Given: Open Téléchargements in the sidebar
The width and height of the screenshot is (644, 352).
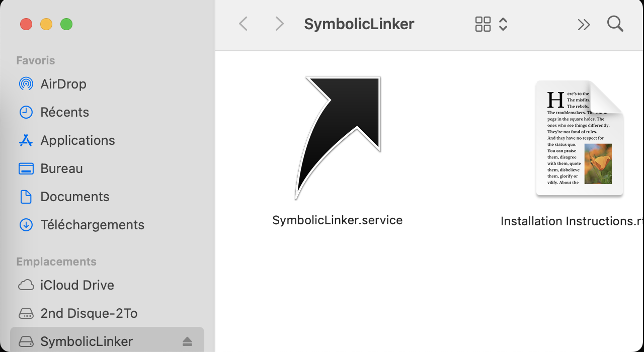Looking at the screenshot, I should point(92,225).
